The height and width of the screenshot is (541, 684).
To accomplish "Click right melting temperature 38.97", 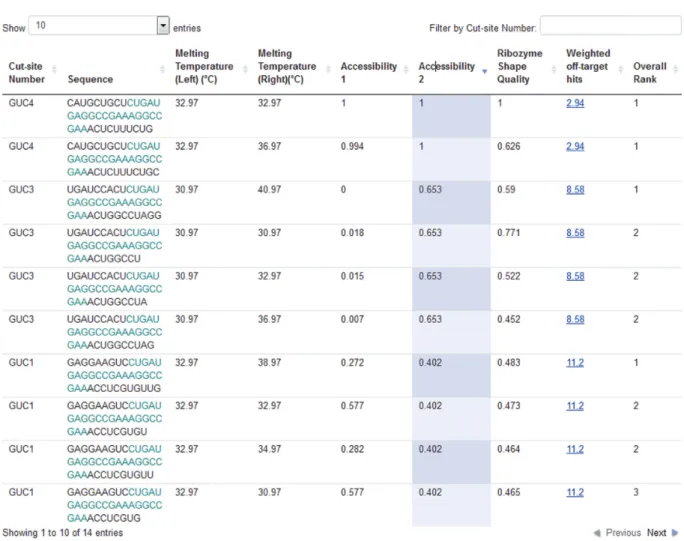I will [x=269, y=363].
